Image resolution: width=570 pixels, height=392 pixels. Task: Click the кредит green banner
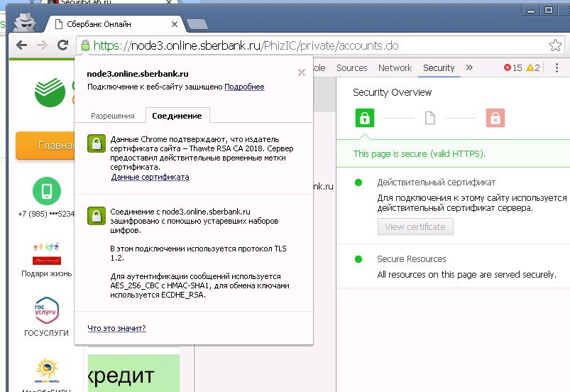click(133, 373)
